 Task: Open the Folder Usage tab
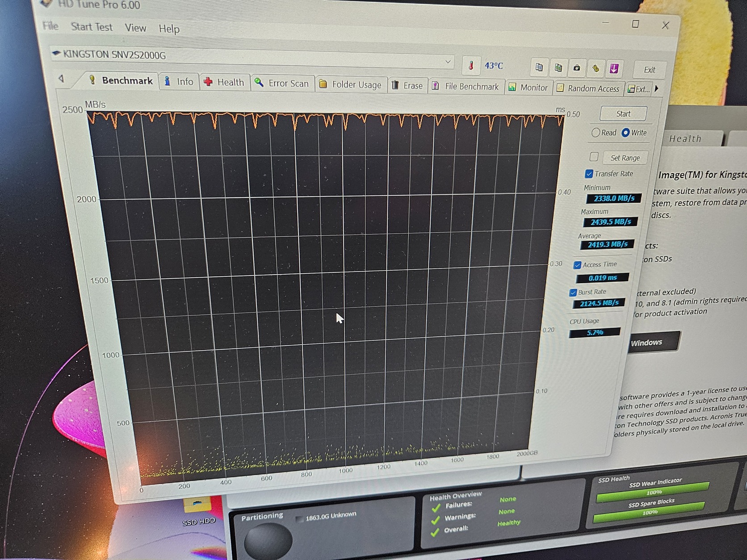tap(351, 85)
